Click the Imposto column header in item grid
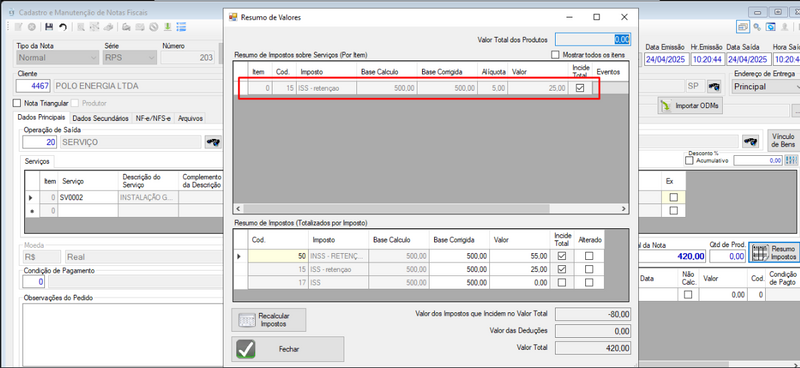800x368 pixels. (327, 72)
